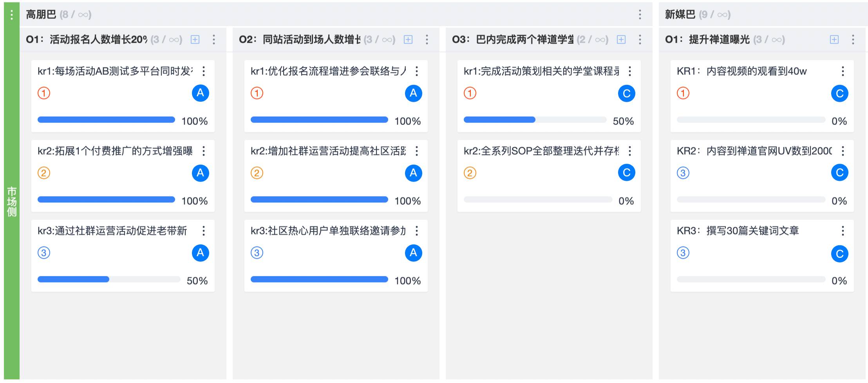Image resolution: width=868 pixels, height=383 pixels.
Task: Add a card to the O1 活动报名人数增长 column
Action: coord(195,40)
